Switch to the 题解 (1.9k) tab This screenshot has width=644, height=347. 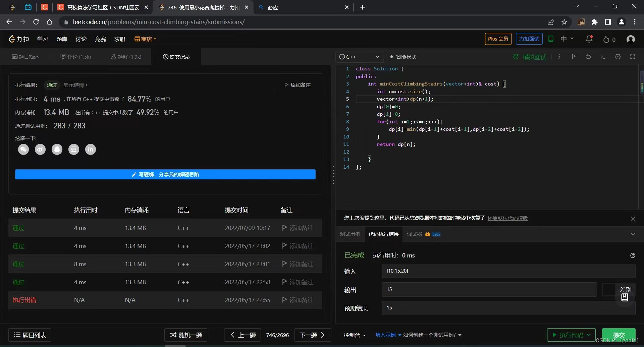(126, 57)
